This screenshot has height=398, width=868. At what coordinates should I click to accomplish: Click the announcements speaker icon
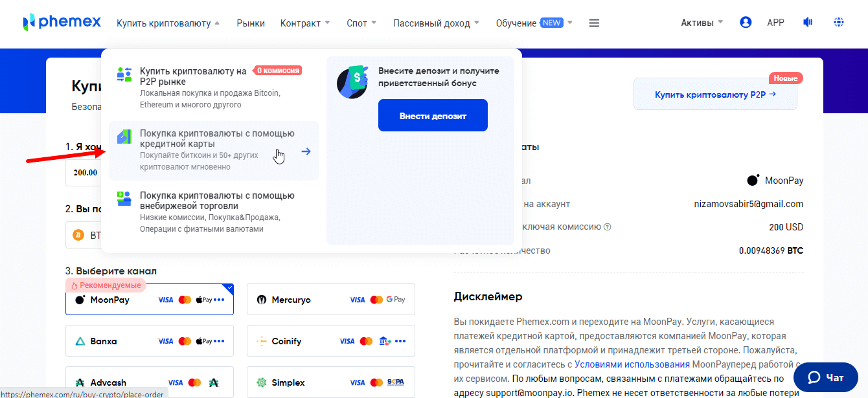pyautogui.click(x=808, y=23)
